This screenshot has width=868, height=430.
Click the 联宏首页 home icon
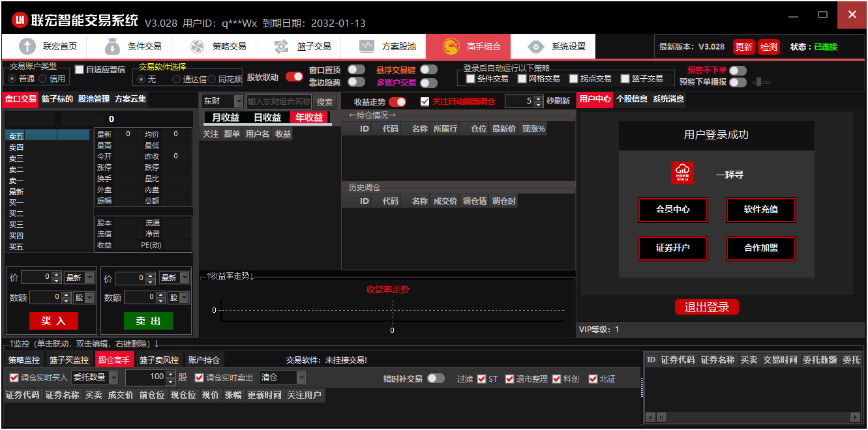[x=27, y=46]
